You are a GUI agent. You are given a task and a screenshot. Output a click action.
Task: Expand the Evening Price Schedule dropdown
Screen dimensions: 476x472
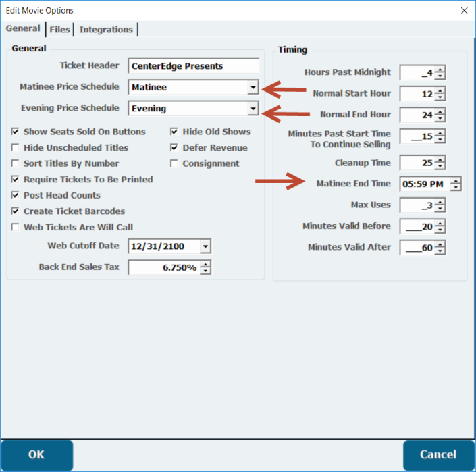tap(253, 108)
